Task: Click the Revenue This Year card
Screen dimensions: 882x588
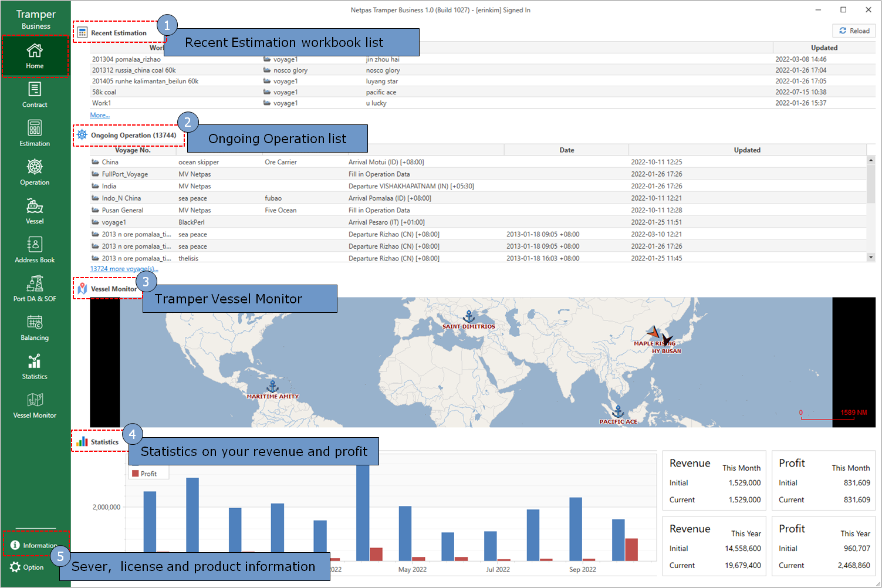Action: click(x=715, y=546)
